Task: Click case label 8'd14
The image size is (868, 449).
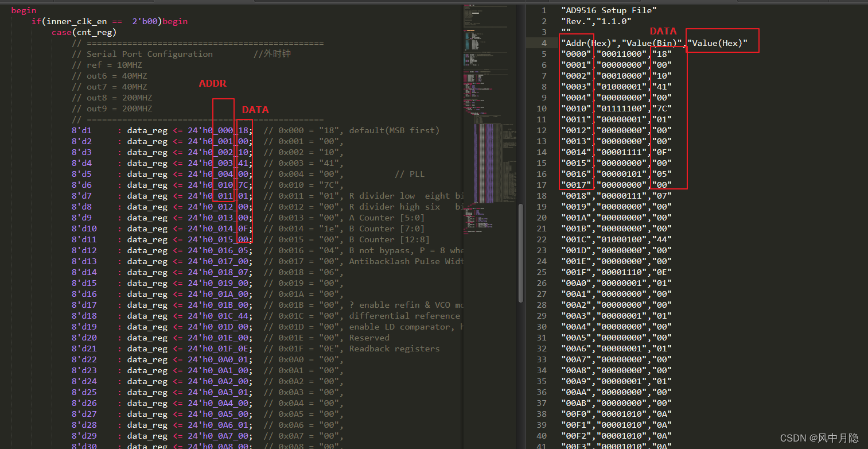Action: pos(84,272)
